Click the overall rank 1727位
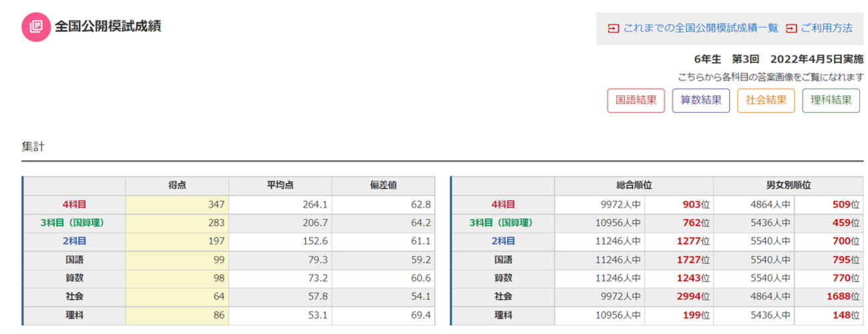The height and width of the screenshot is (334, 868). 694,259
